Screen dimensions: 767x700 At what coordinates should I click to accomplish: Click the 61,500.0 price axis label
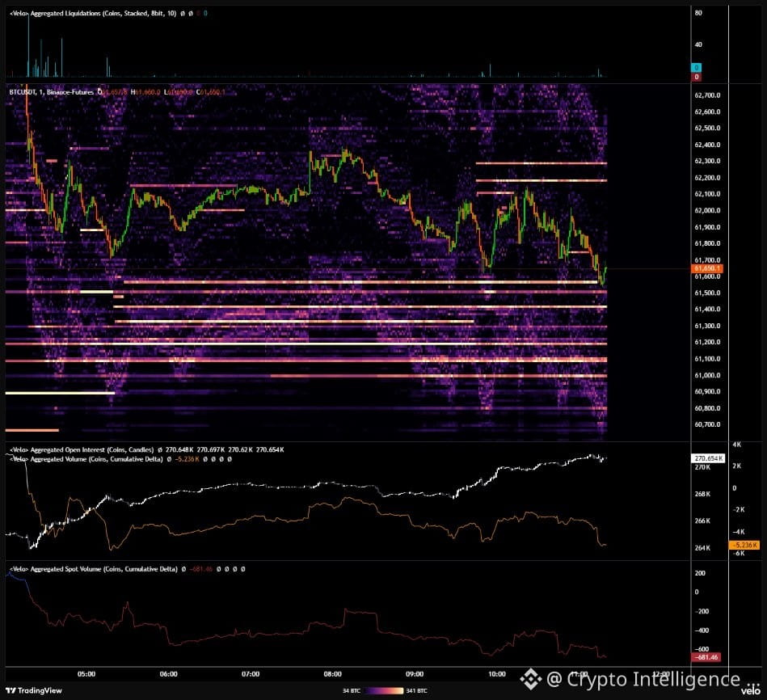(x=707, y=293)
